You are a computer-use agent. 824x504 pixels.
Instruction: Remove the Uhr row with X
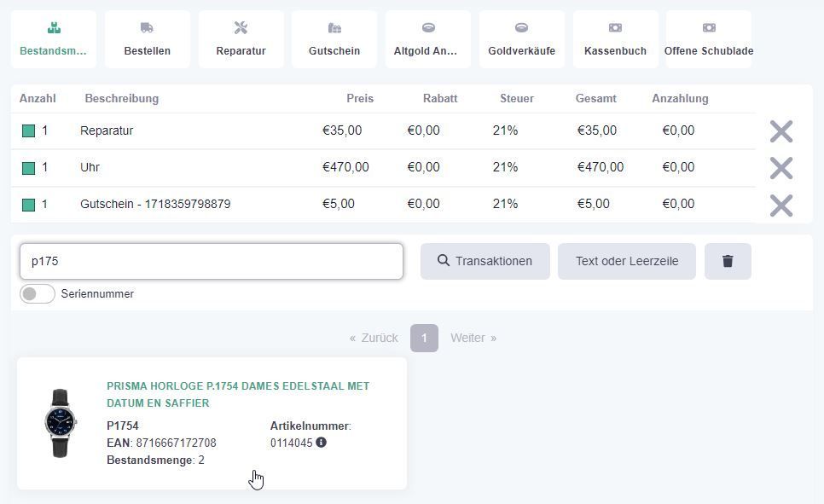coord(781,168)
